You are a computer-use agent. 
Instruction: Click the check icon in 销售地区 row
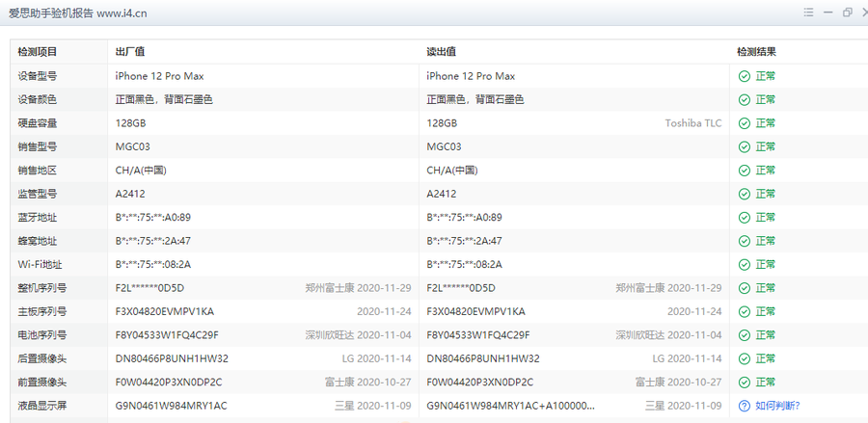point(745,171)
